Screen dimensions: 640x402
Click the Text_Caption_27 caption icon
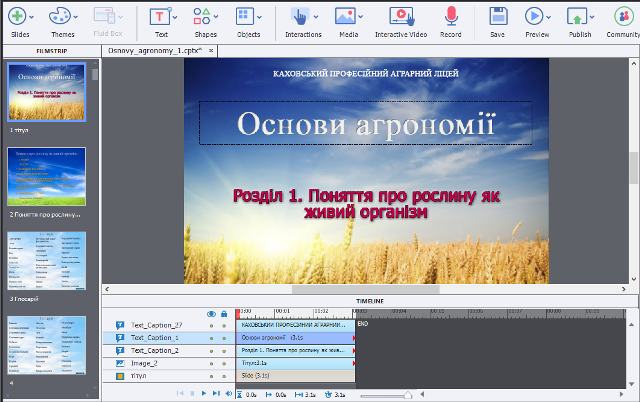(120, 325)
